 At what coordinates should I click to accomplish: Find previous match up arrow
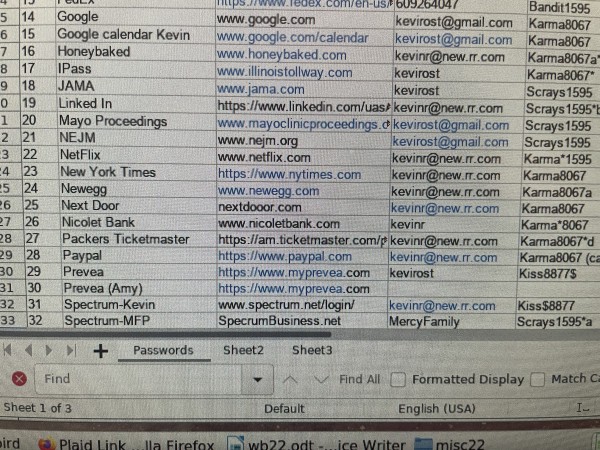coord(291,379)
